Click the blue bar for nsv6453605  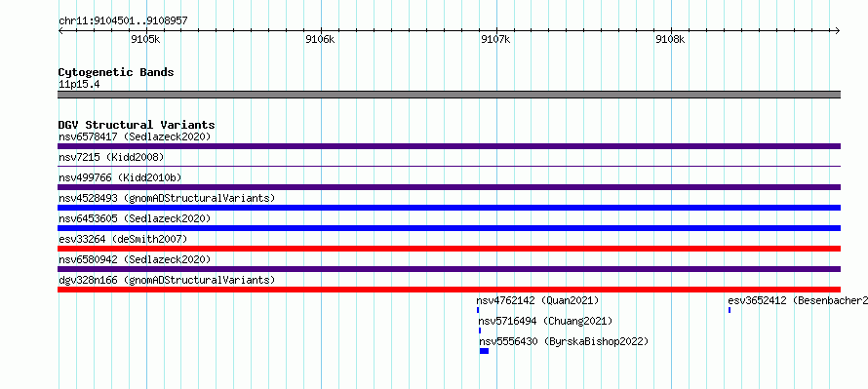[x=449, y=228]
